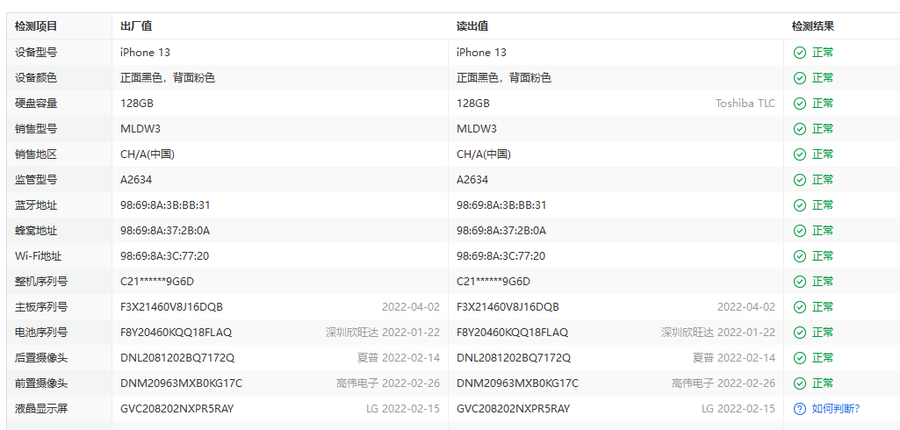Image resolution: width=900 pixels, height=430 pixels.
Task: Click the 液晶显示屏 row label
Action: click(x=41, y=409)
